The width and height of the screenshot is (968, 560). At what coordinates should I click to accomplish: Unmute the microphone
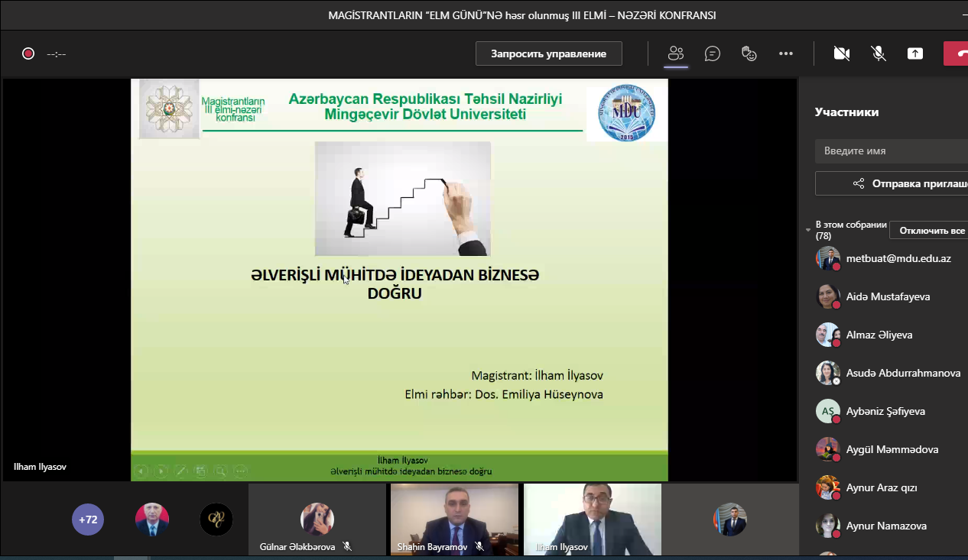click(879, 53)
